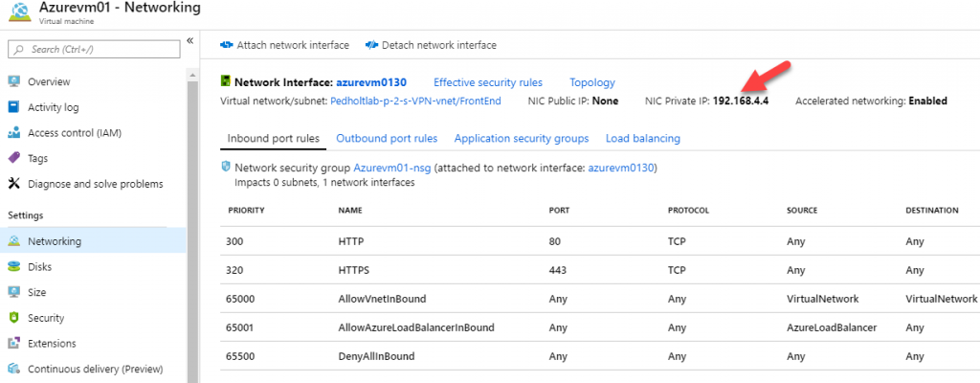Image resolution: width=980 pixels, height=383 pixels.
Task: Click Detach network interface button
Action: coord(432,45)
